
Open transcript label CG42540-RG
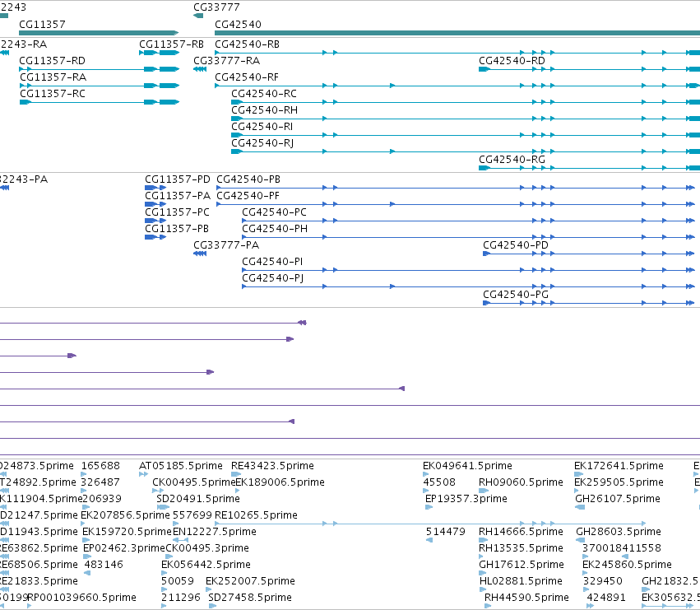pyautogui.click(x=512, y=160)
